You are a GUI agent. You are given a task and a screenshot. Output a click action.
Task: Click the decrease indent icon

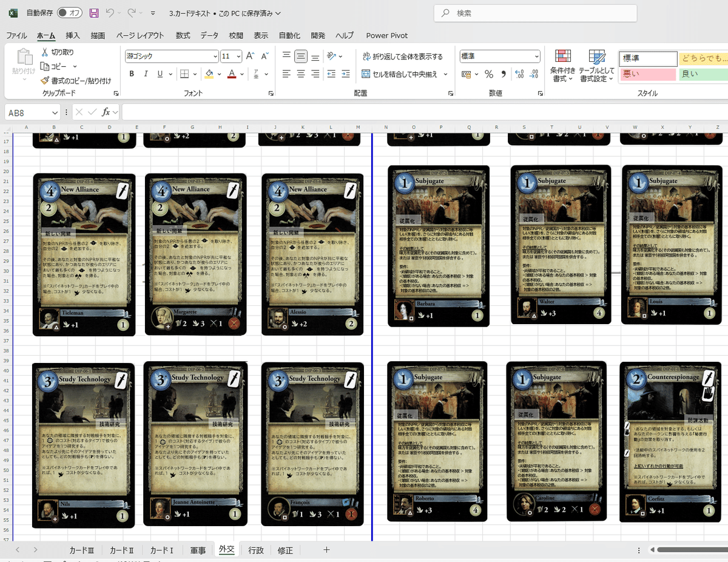(x=331, y=74)
